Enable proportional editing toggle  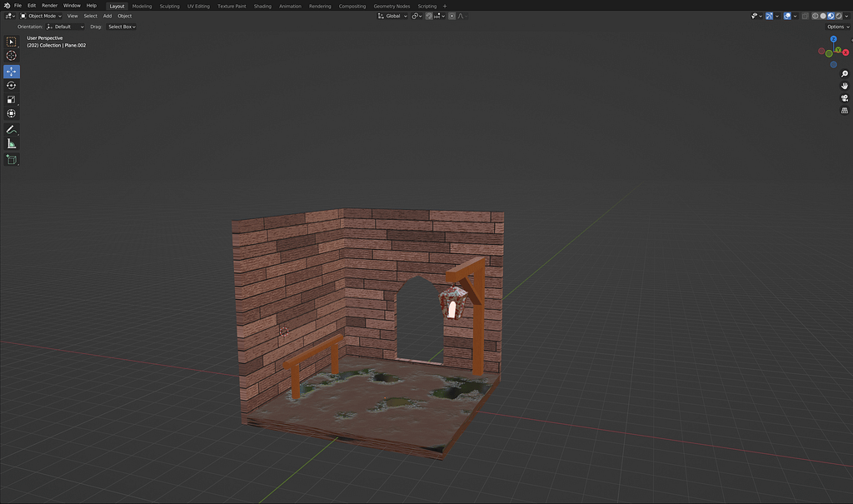tap(451, 16)
